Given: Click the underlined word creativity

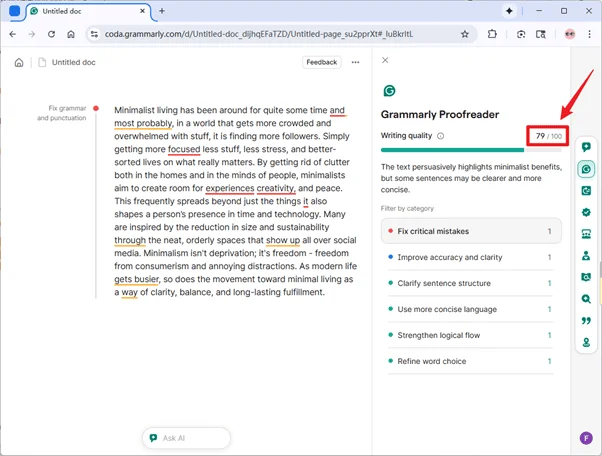Looking at the screenshot, I should pyautogui.click(x=276, y=188).
